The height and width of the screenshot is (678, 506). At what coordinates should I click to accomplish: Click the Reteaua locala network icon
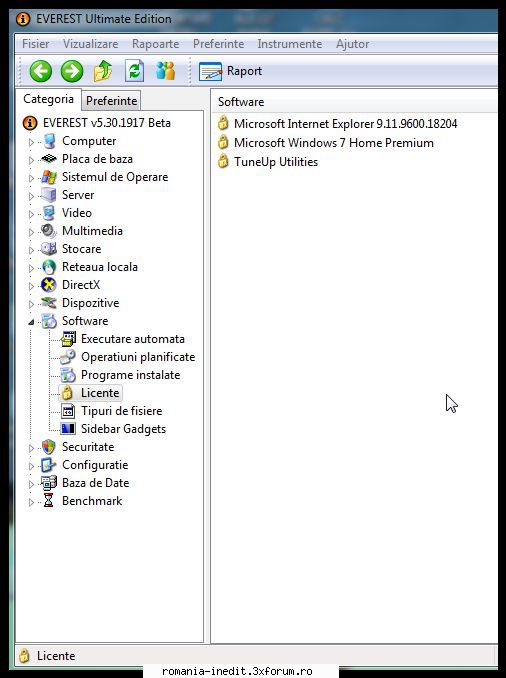point(49,267)
